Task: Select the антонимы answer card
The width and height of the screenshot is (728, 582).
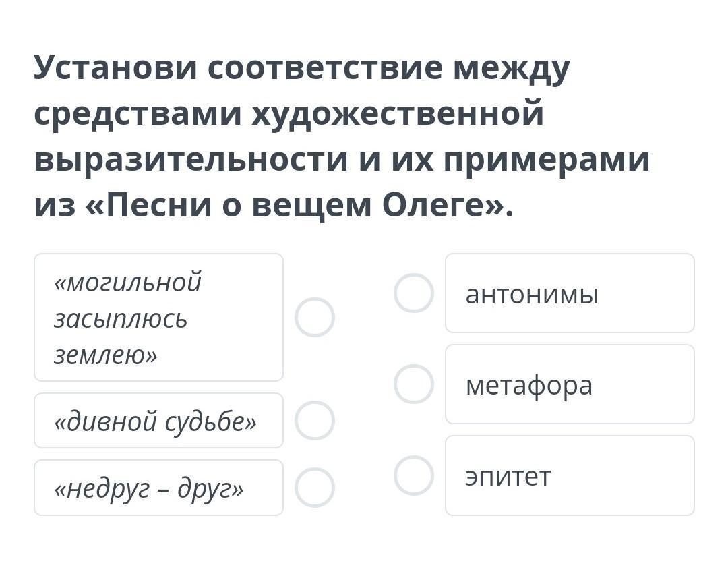Action: [x=570, y=293]
